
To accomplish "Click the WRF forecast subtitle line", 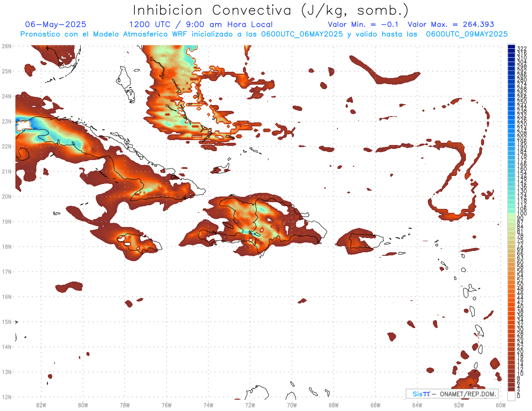I will point(264,34).
